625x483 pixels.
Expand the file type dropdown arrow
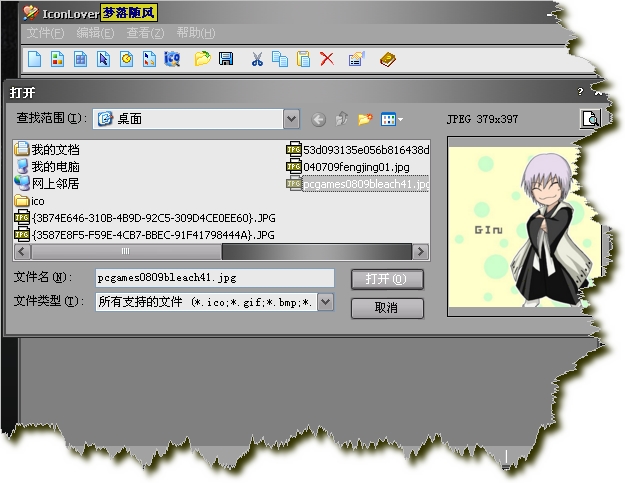(326, 302)
